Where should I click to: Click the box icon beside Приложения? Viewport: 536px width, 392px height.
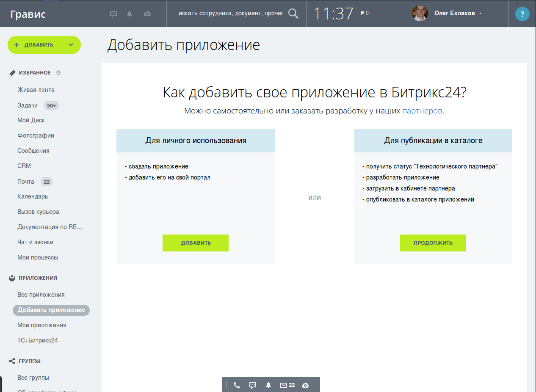click(12, 278)
